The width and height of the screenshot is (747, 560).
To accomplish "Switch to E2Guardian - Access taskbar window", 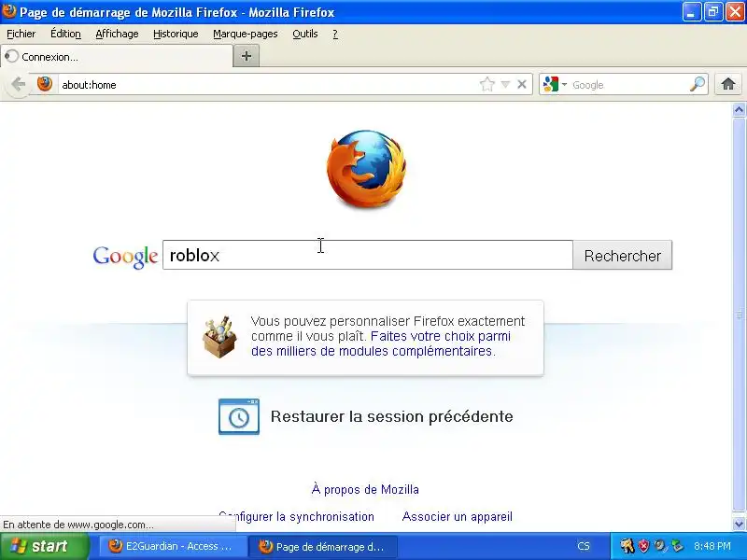I will (x=175, y=546).
